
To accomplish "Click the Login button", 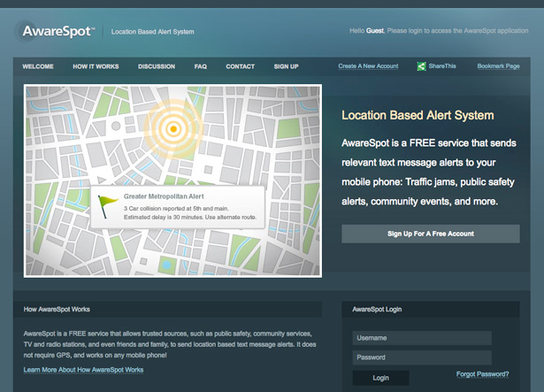I will click(x=380, y=378).
